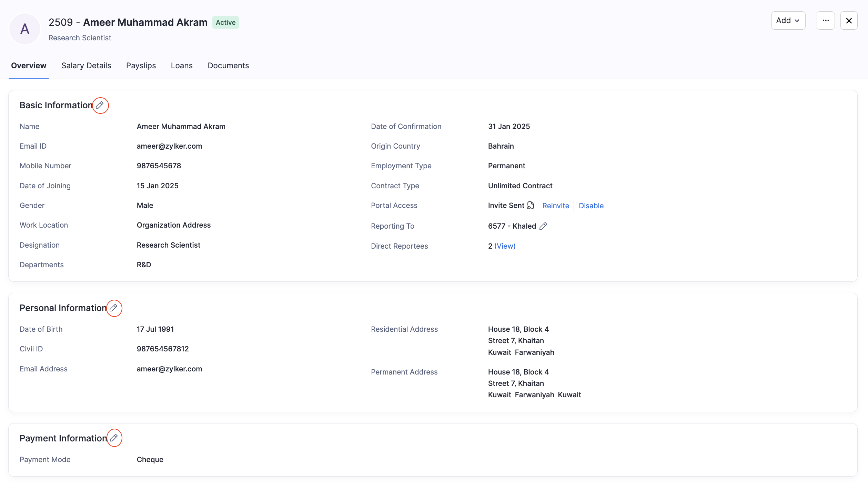The width and height of the screenshot is (868, 489).
Task: Close the employee details panel
Action: tap(849, 21)
